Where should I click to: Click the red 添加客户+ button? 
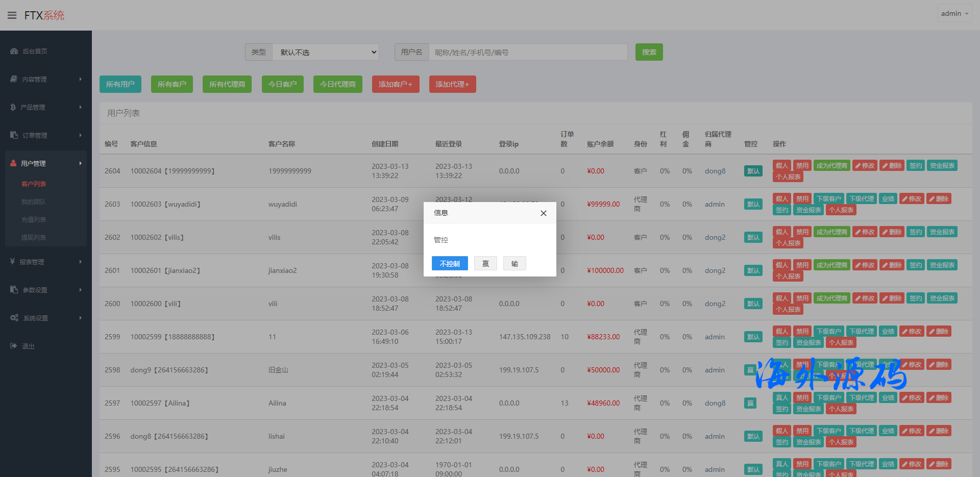tap(395, 84)
